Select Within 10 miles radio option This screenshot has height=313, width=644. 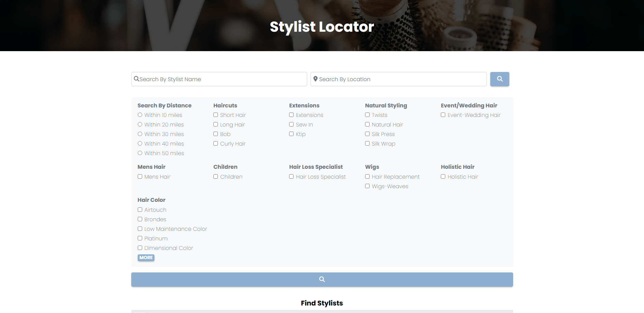pyautogui.click(x=140, y=115)
